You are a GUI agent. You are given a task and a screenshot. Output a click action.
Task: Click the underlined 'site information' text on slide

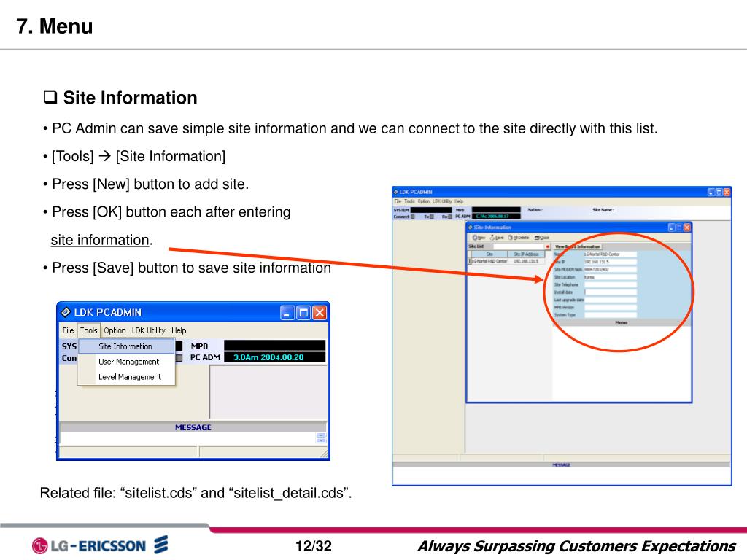100,240
